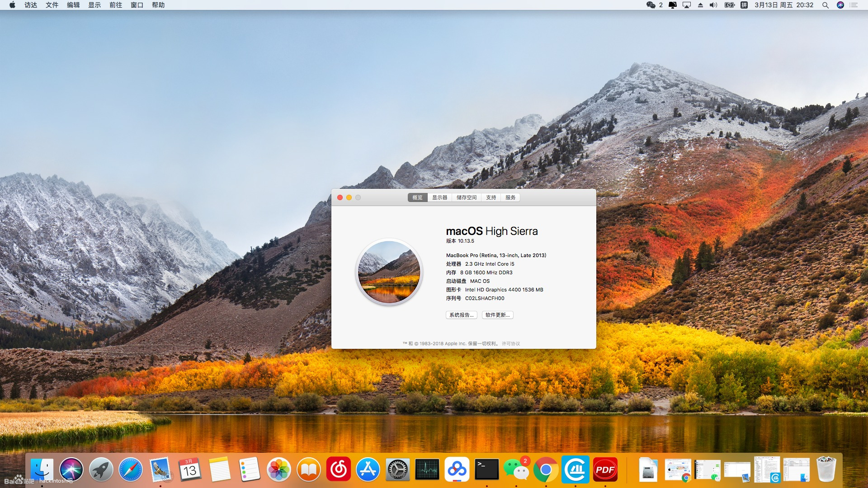Click the 系统报告 button
Viewport: 868px width, 488px height.
[461, 315]
